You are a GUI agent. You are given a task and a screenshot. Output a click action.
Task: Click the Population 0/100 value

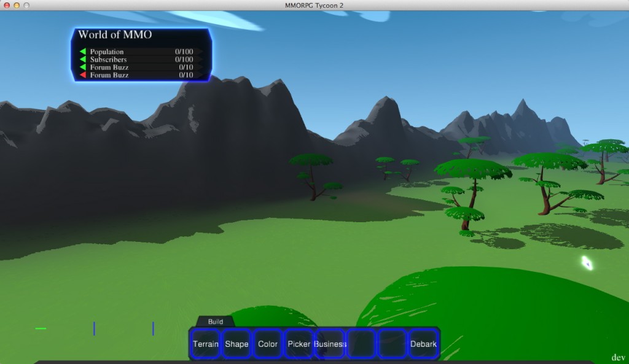click(x=184, y=52)
